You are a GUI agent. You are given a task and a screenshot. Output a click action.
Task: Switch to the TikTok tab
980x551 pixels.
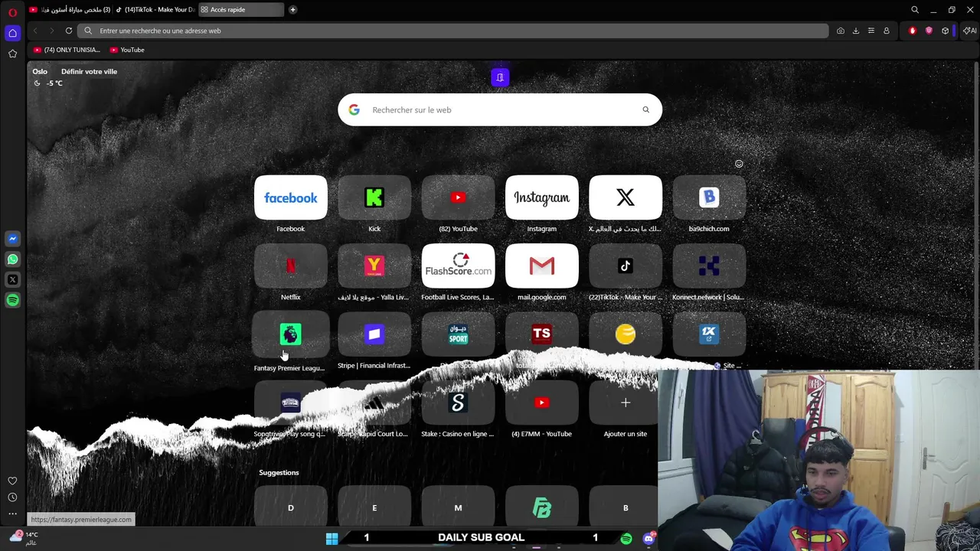pos(156,10)
